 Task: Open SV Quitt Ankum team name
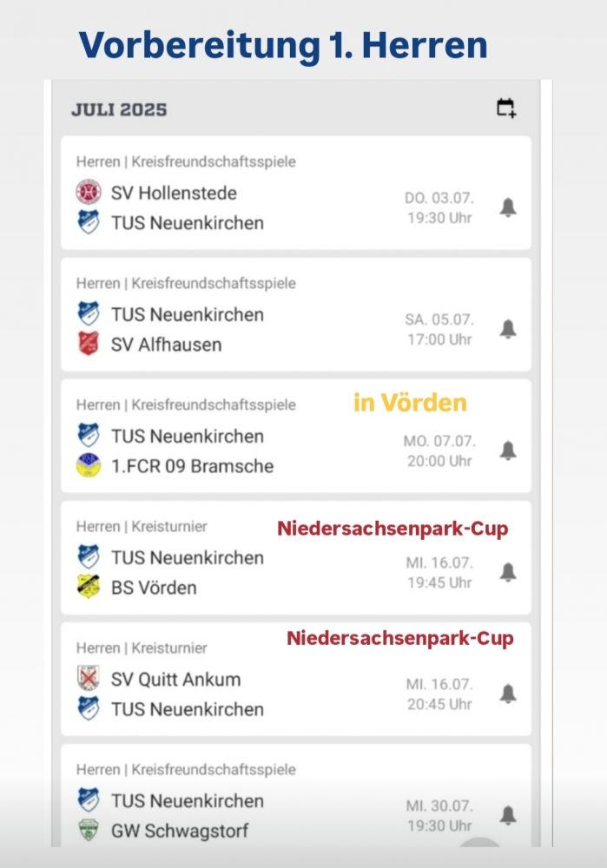click(x=176, y=680)
